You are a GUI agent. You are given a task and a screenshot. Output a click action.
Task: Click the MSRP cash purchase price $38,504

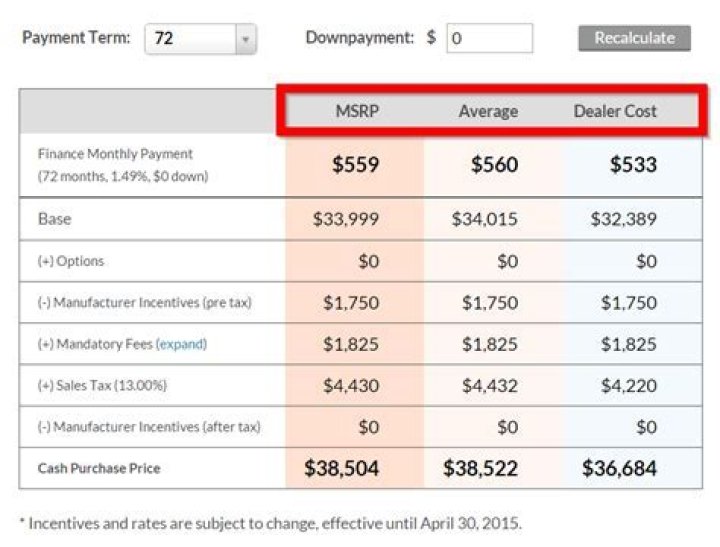click(x=341, y=468)
